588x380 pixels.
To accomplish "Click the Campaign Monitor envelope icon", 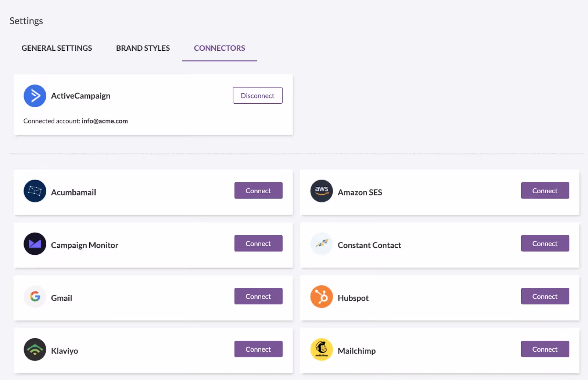I will [35, 244].
